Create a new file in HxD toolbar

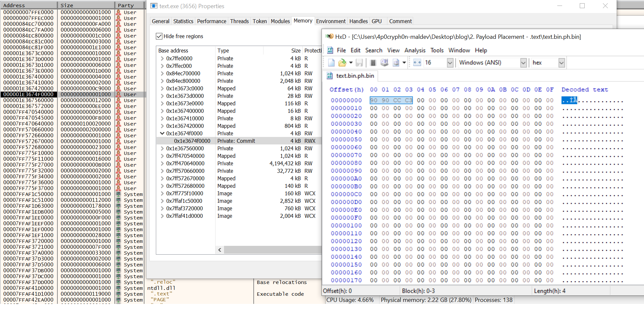[331, 63]
